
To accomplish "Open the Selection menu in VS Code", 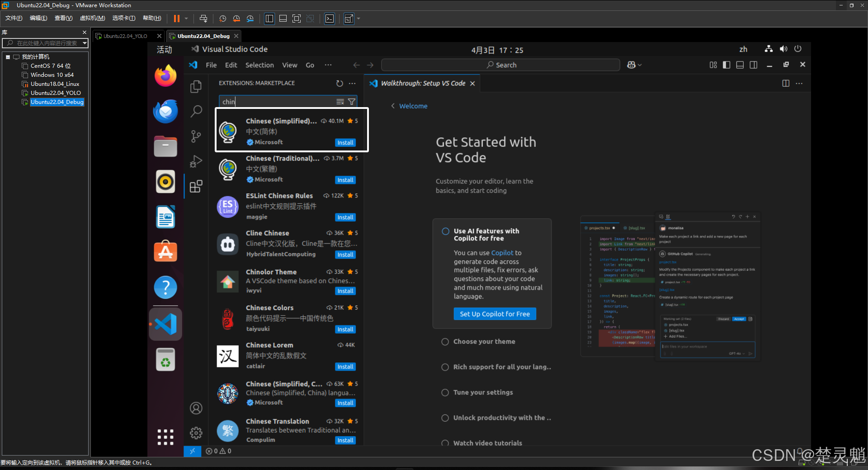I will 259,65.
